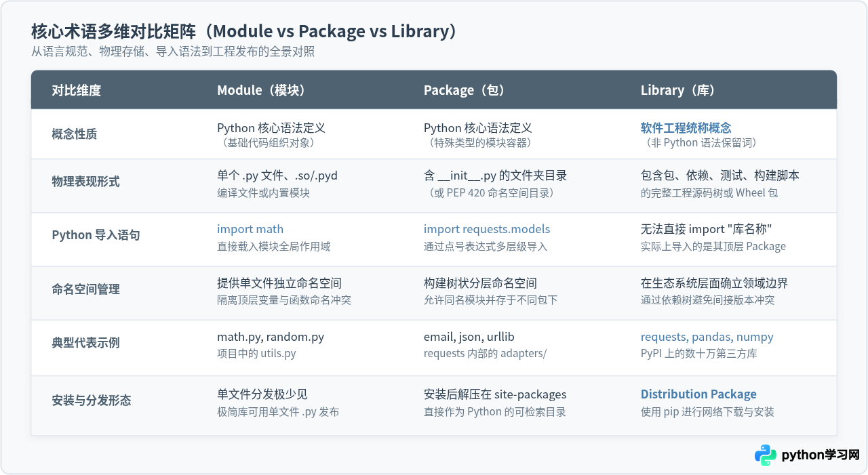Viewport: 868px width, 475px height.
Task: Click '含 __init__.py 的文件夹目录' cell
Action: (495, 175)
